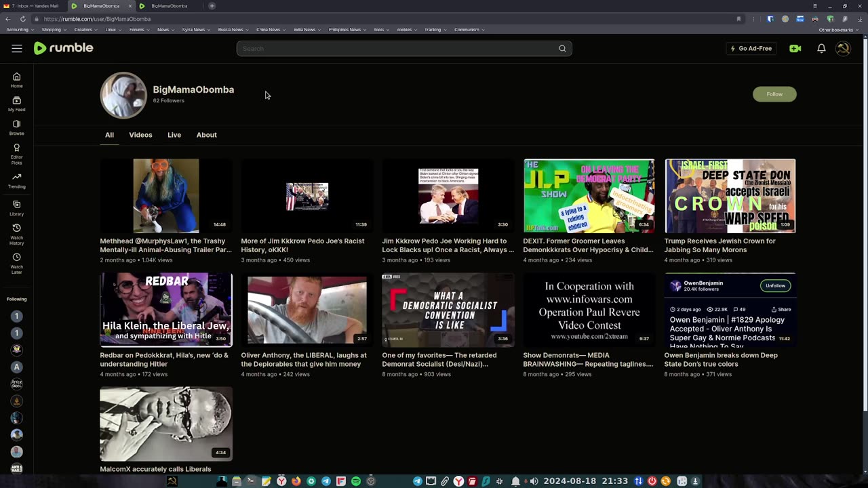Open the Oliver Anthony video thumbnail
The height and width of the screenshot is (488, 868).
click(307, 310)
